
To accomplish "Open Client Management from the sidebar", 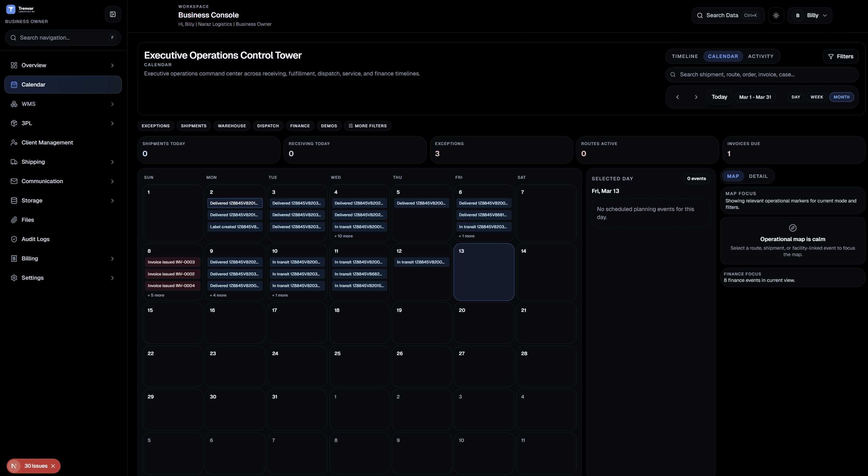I will point(47,142).
